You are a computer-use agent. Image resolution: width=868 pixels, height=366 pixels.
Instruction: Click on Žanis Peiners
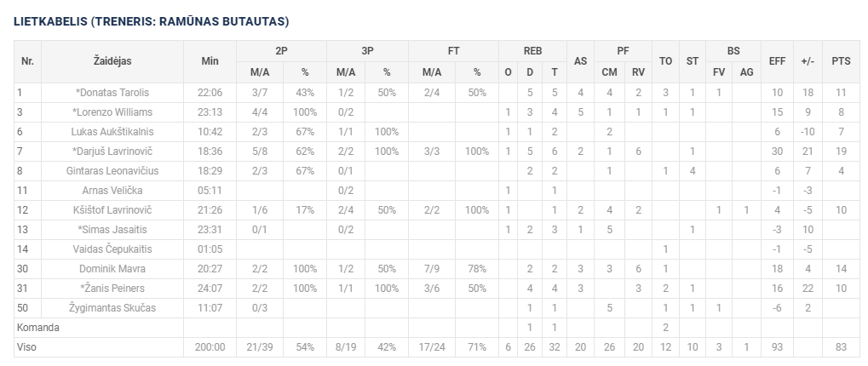pos(115,288)
